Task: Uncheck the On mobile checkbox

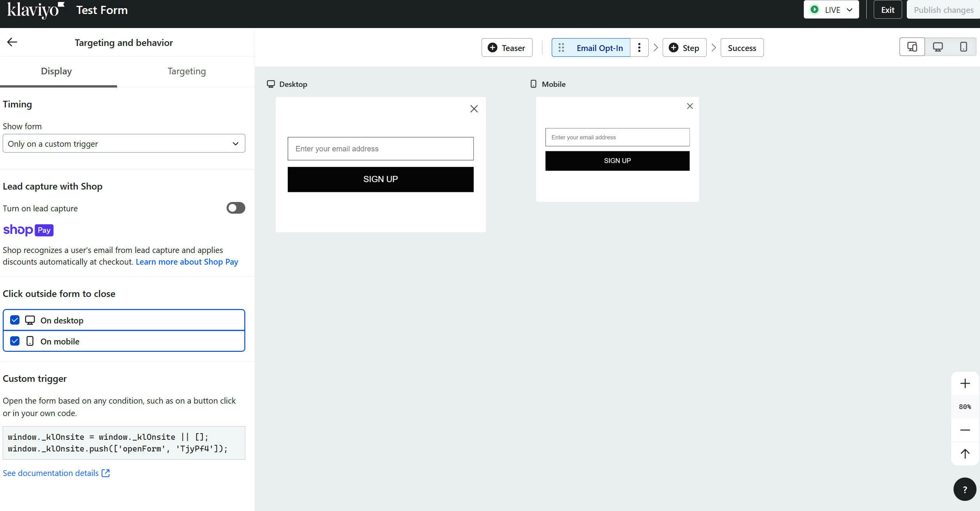Action: click(15, 341)
